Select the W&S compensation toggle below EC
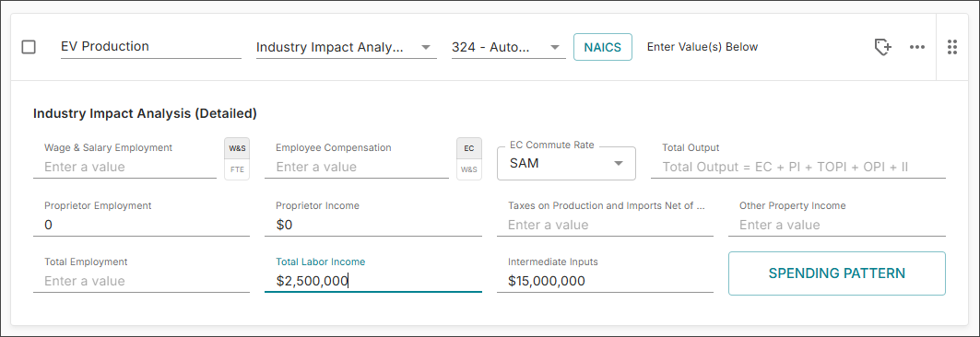The width and height of the screenshot is (980, 337). coord(468,169)
